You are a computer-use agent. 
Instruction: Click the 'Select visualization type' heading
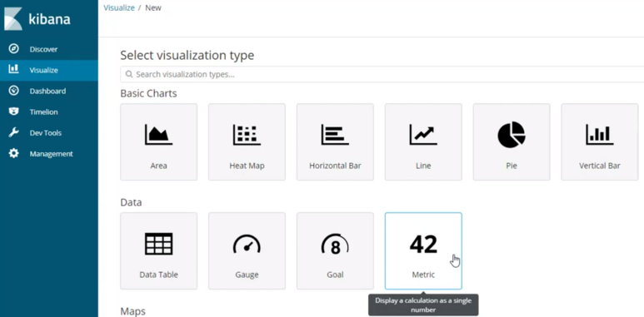[187, 56]
